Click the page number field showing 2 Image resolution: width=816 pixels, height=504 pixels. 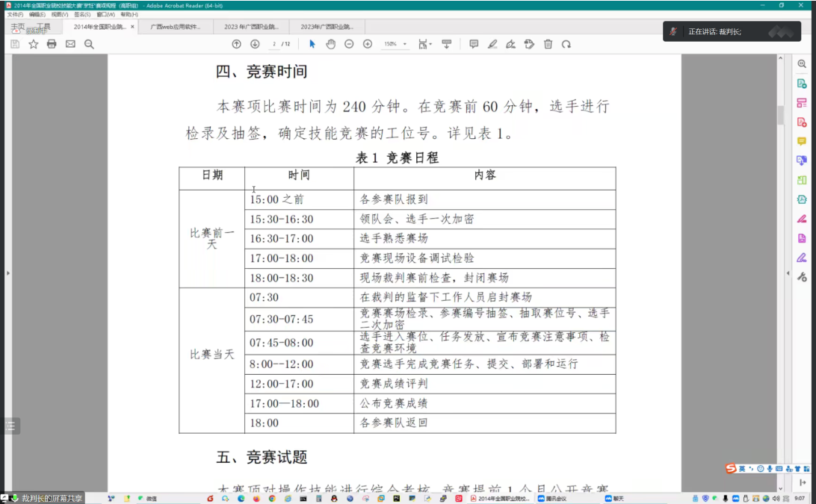pos(274,44)
